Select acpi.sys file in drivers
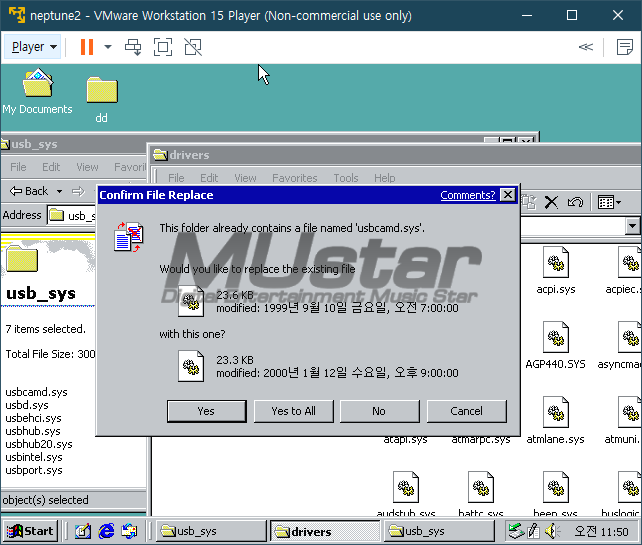642x545 pixels. 556,270
